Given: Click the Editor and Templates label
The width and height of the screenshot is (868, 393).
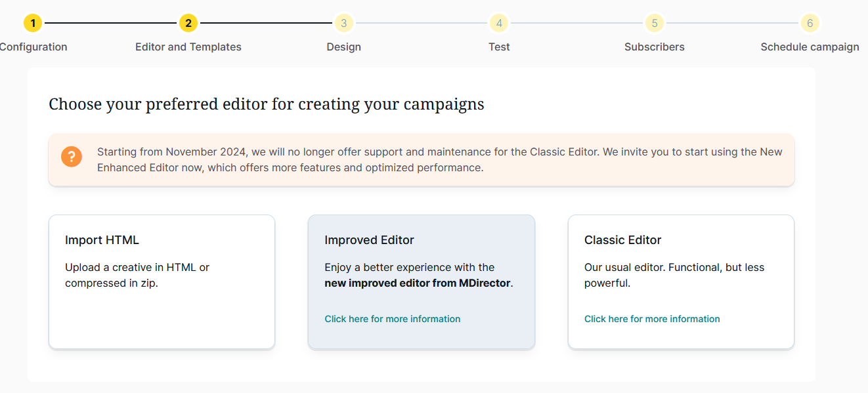Looking at the screenshot, I should [188, 47].
